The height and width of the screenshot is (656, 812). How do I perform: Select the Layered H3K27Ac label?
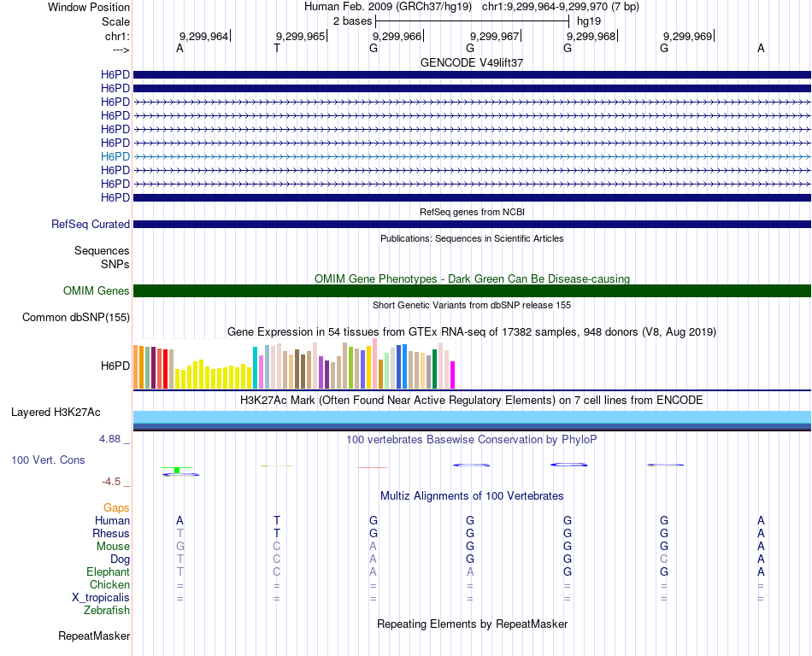point(56,413)
